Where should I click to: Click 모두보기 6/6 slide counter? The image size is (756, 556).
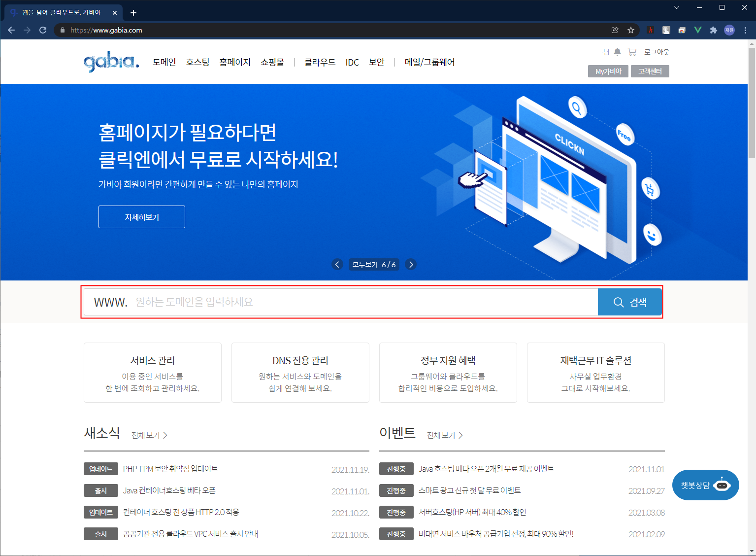(374, 265)
